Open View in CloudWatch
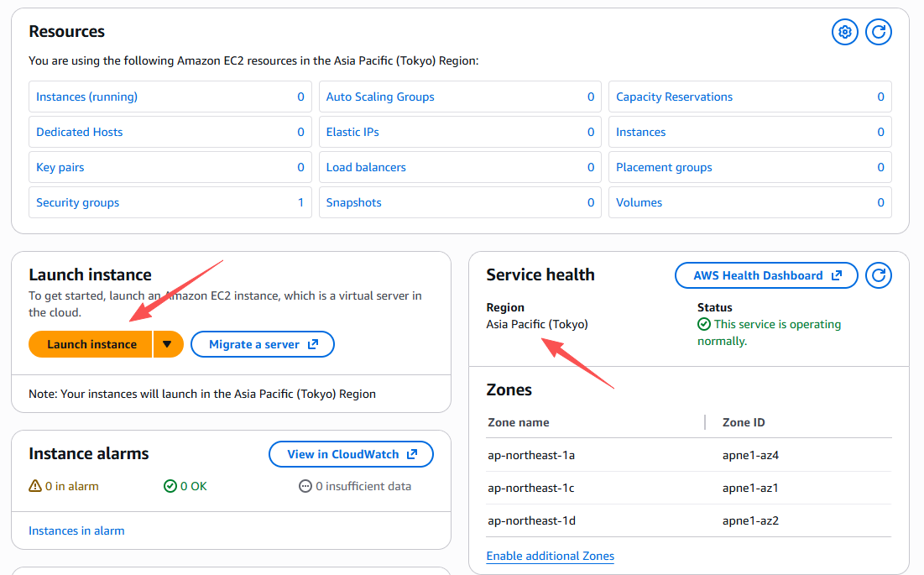The image size is (924, 575). pos(351,454)
